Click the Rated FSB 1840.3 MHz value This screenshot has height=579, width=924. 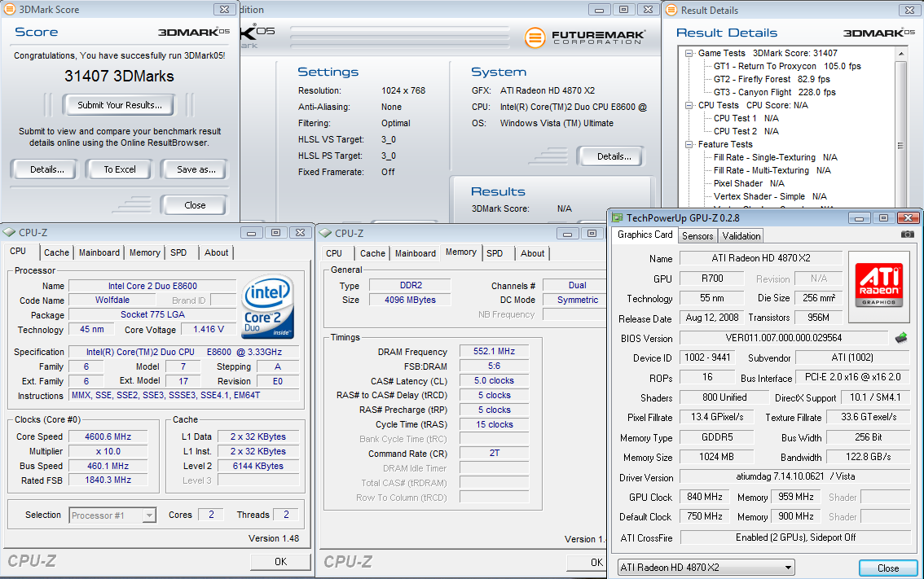click(108, 480)
